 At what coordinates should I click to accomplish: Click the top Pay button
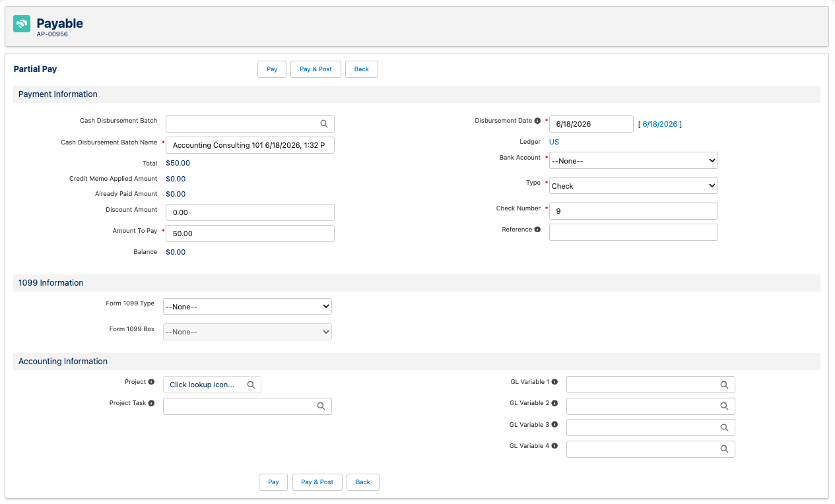pyautogui.click(x=272, y=69)
